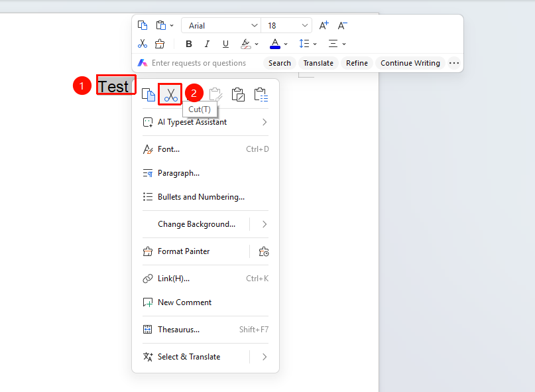The width and height of the screenshot is (535, 392).
Task: Open Bullets and Numbering... from the context menu
Action: pos(206,197)
